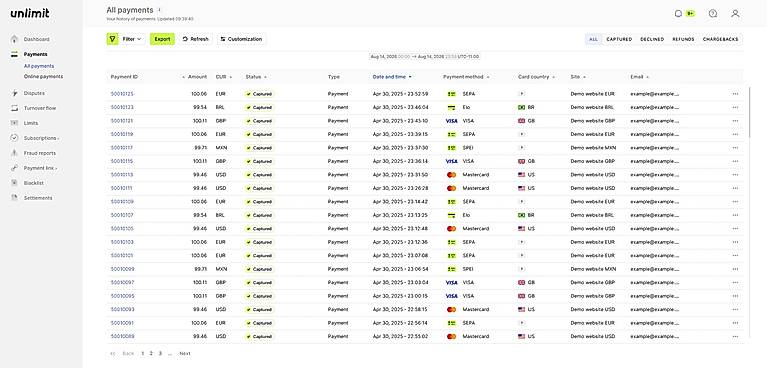This screenshot has width=767, height=368.
Task: Switch to the ALL tab
Action: coord(593,39)
